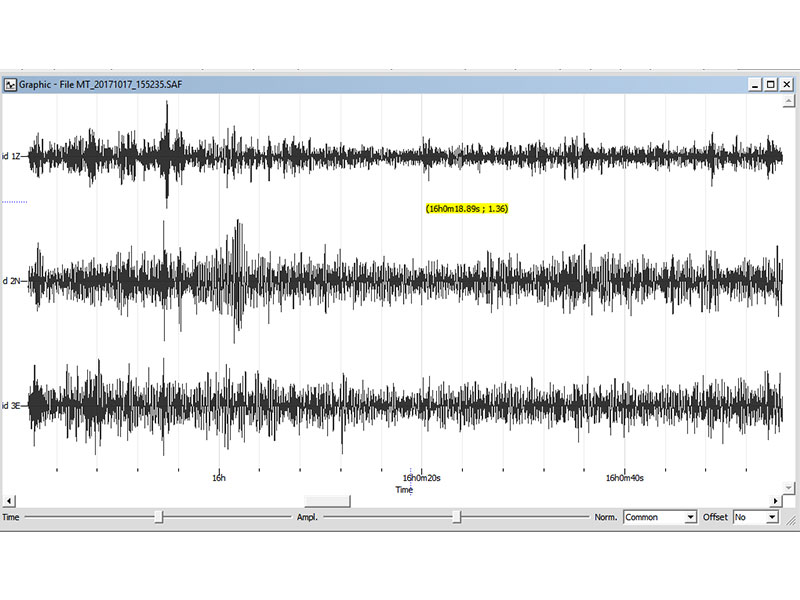Screen dimensions: 800x600
Task: Open the Offset dropdown showing No
Action: point(771,517)
